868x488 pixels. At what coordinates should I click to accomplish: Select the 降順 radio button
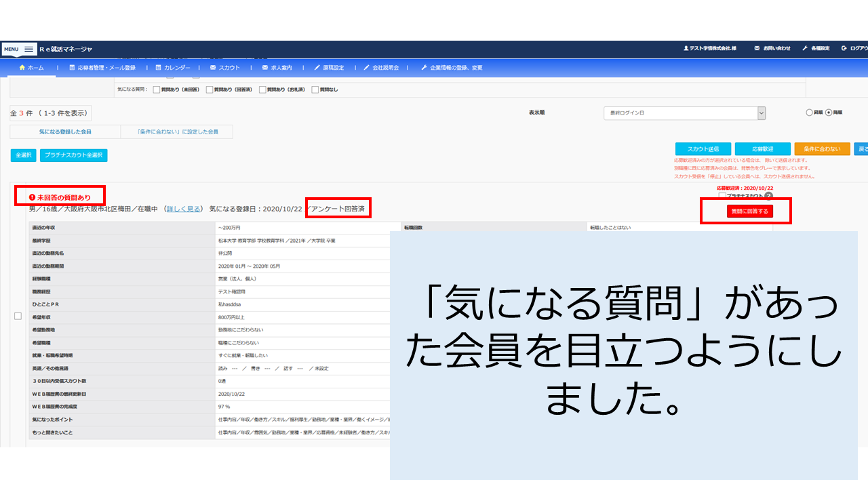coord(828,113)
